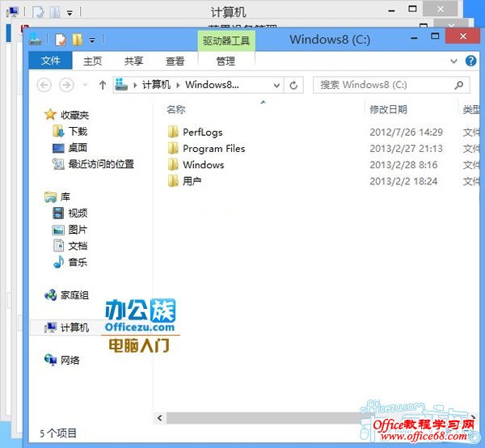The image size is (485, 448).
Task: Go forward with the forward arrow
Action: tap(66, 85)
